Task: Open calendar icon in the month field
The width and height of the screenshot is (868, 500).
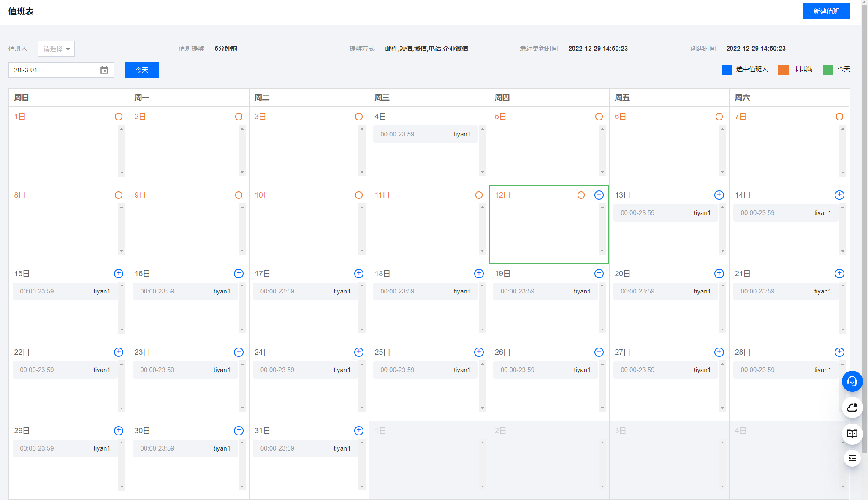Action: click(x=104, y=70)
